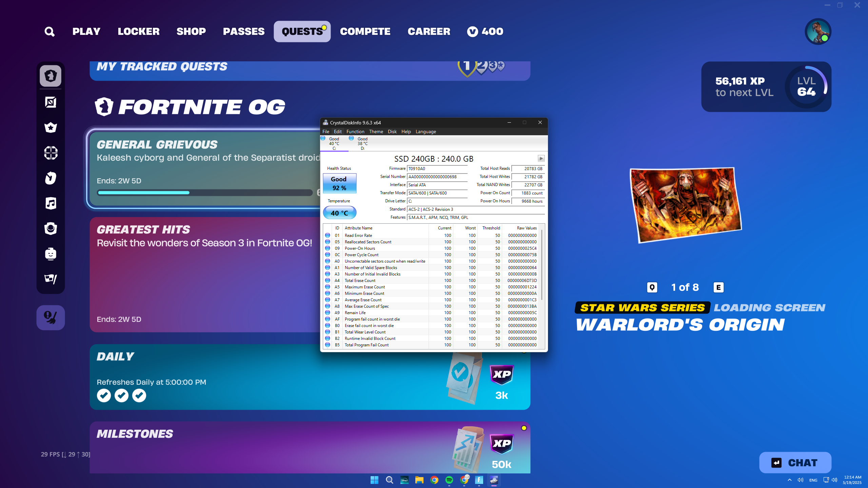Select the Fortnite OG llama sidebar icon
The width and height of the screenshot is (868, 488).
pyautogui.click(x=51, y=76)
